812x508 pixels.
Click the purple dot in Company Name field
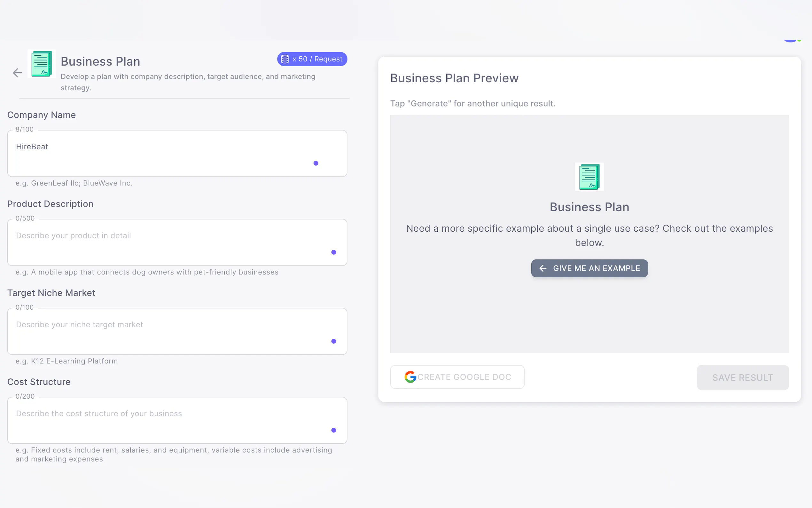pos(316,163)
